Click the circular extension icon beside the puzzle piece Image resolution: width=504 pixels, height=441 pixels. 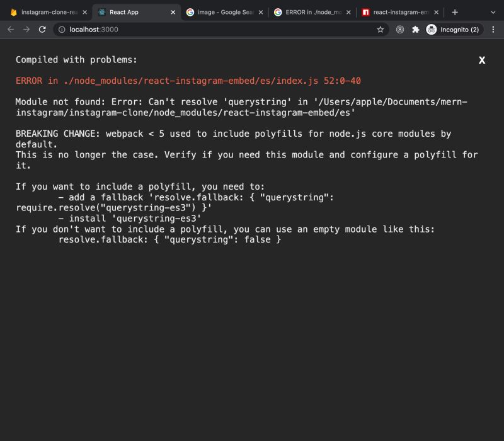[401, 29]
